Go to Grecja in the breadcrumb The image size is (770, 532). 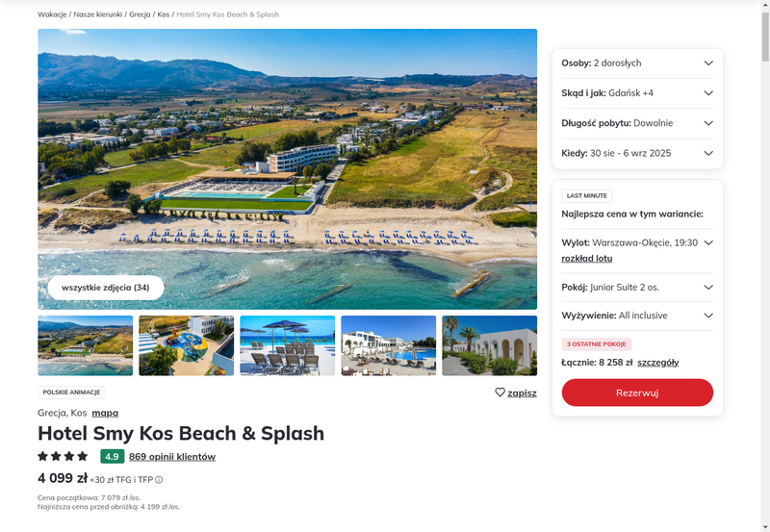140,14
